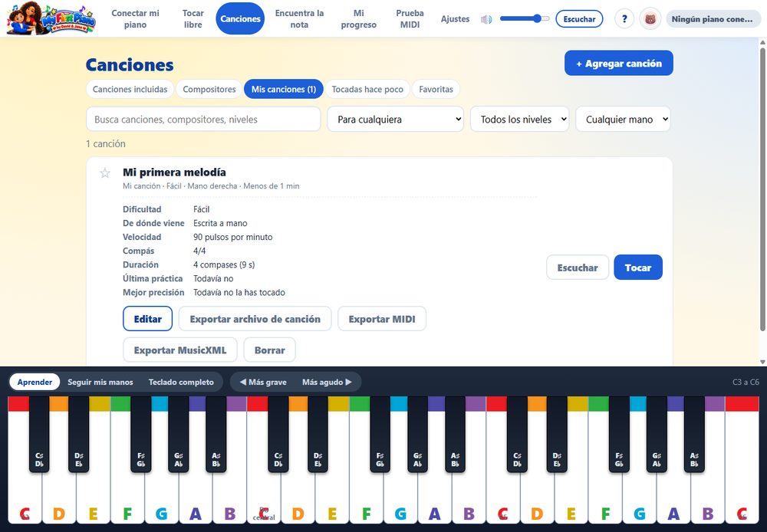Click Exportar archivo de canción
Screen dimensions: 767x532
pos(255,319)
